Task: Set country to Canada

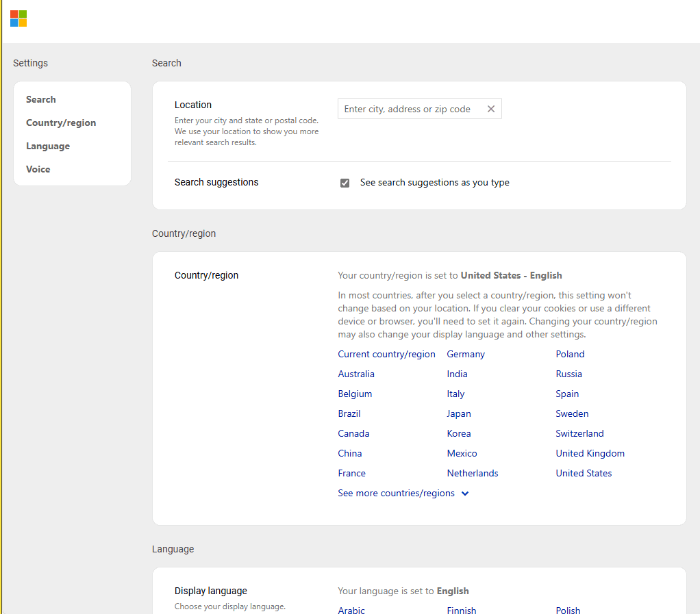Action: coord(353,433)
